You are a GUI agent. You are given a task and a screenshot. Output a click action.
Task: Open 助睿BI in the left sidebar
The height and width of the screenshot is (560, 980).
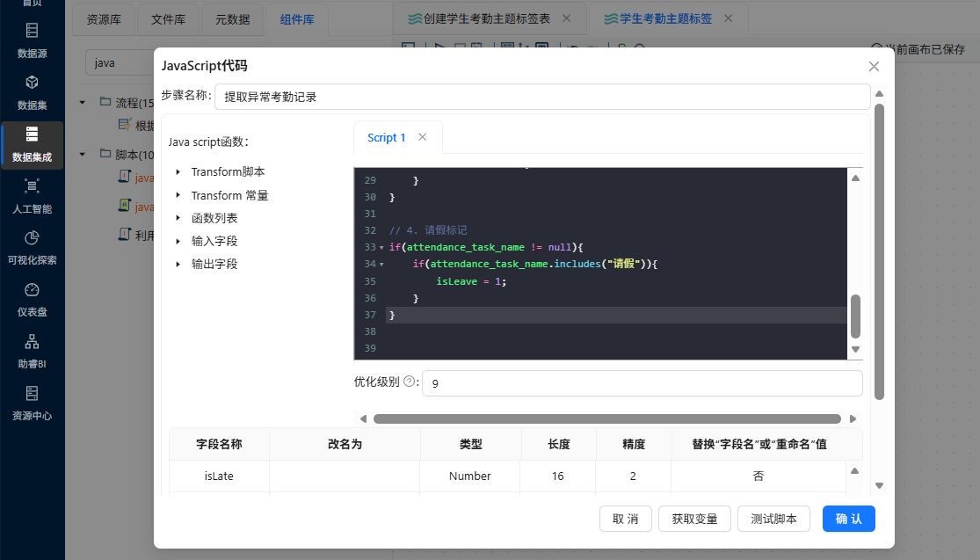coord(32,352)
